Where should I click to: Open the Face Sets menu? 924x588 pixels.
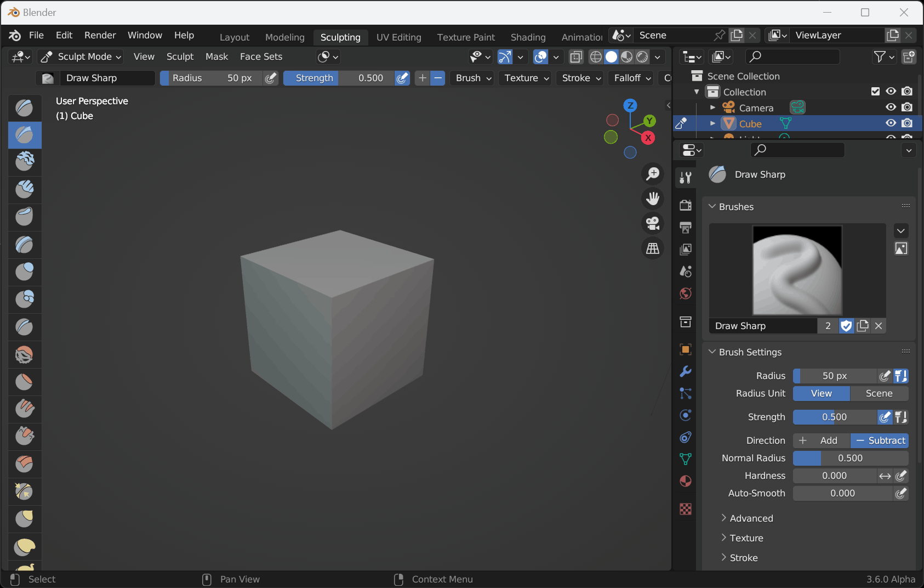point(261,56)
